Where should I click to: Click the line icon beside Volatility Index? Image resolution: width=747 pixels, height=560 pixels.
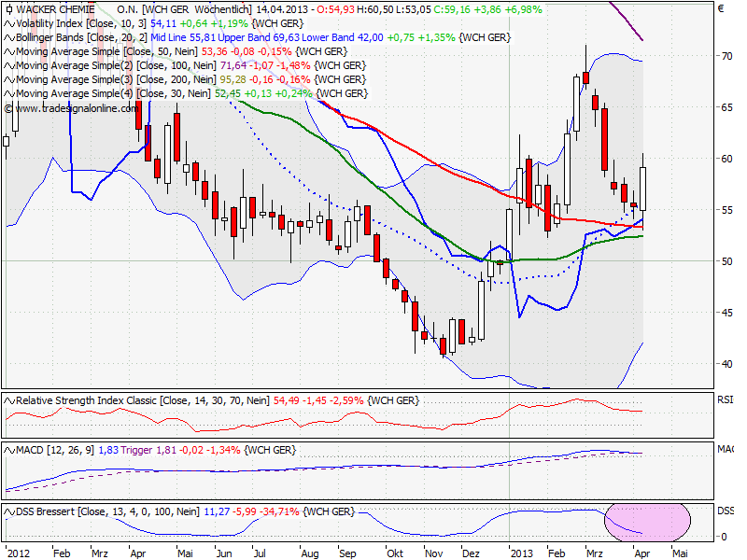pos(9,23)
